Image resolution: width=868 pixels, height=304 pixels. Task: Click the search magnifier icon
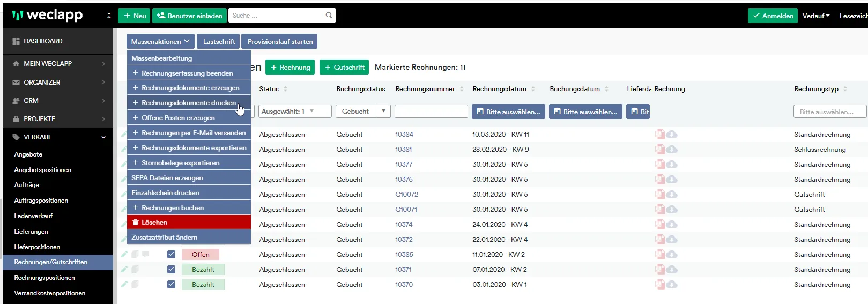pos(329,16)
